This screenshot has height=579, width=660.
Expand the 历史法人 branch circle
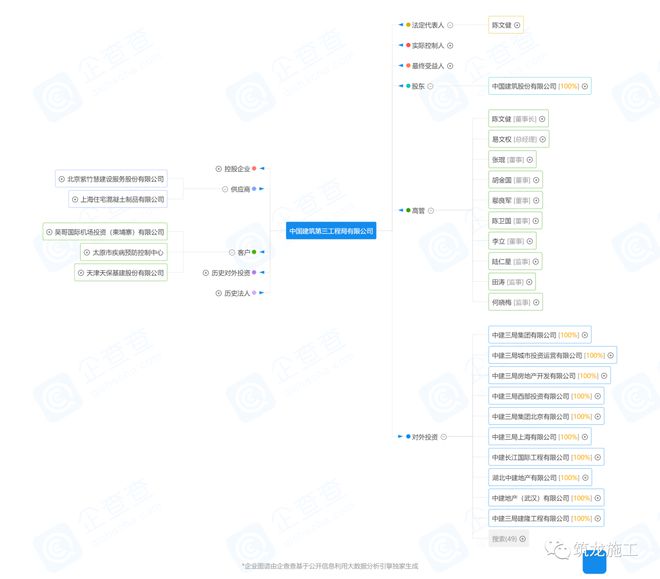(218, 293)
